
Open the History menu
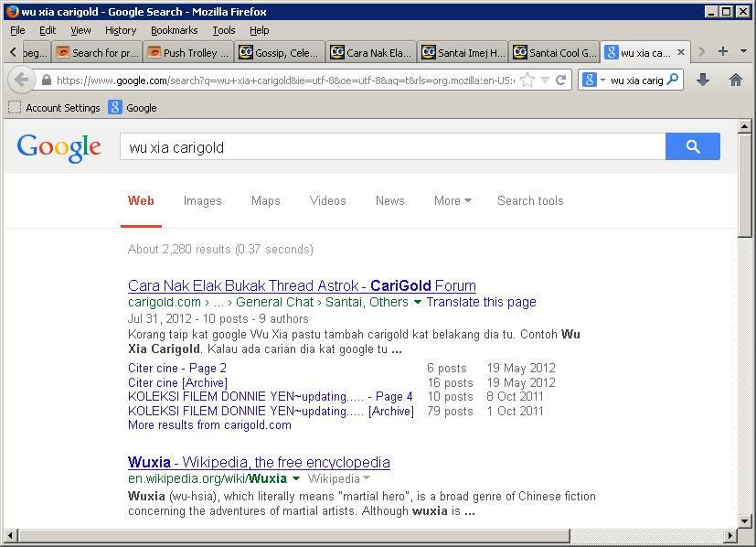[121, 30]
